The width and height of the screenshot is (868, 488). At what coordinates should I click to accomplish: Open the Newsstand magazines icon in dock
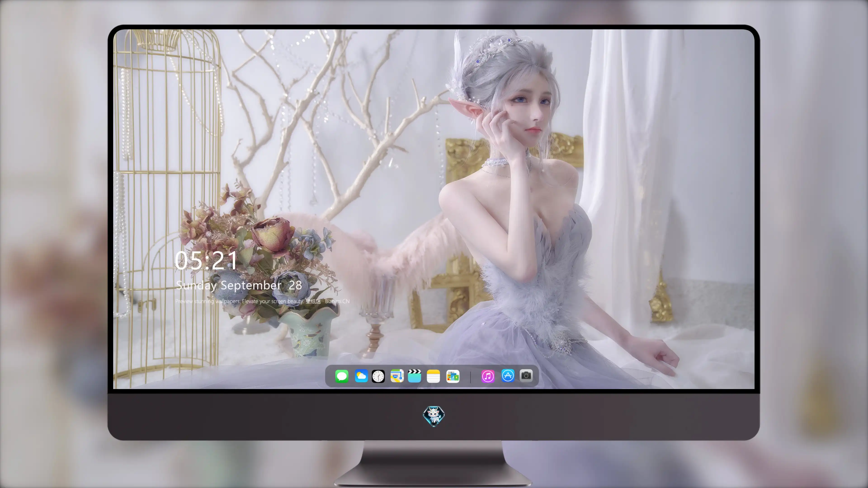tap(453, 376)
